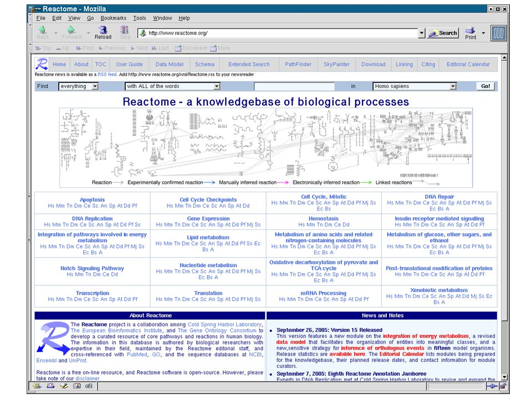
Task: Open the Apoptosis pathway link
Action: click(x=93, y=200)
